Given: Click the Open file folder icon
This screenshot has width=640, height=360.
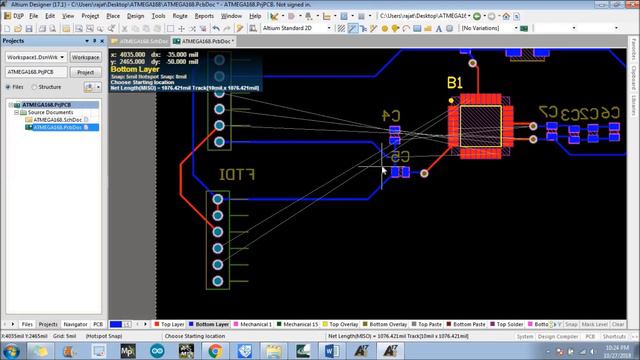Looking at the screenshot, I should [18, 29].
